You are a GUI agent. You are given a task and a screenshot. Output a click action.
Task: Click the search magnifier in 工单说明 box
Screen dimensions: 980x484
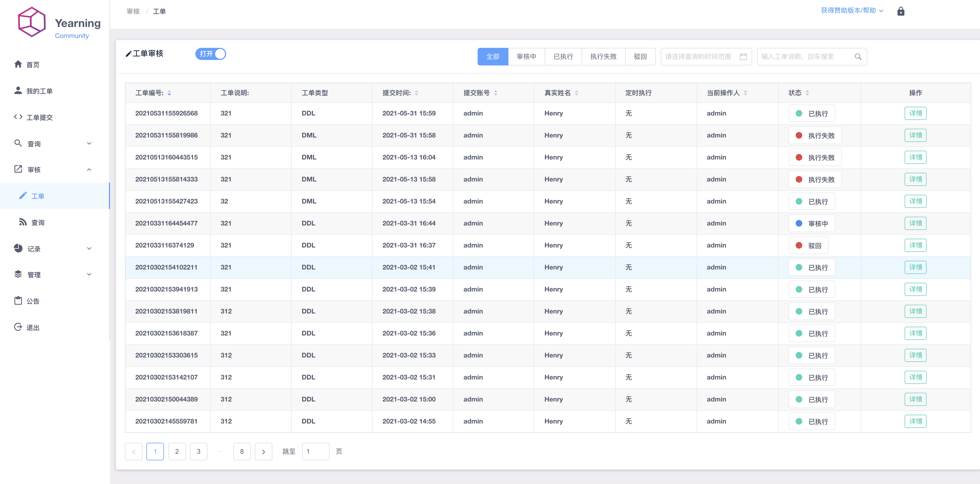coord(858,57)
